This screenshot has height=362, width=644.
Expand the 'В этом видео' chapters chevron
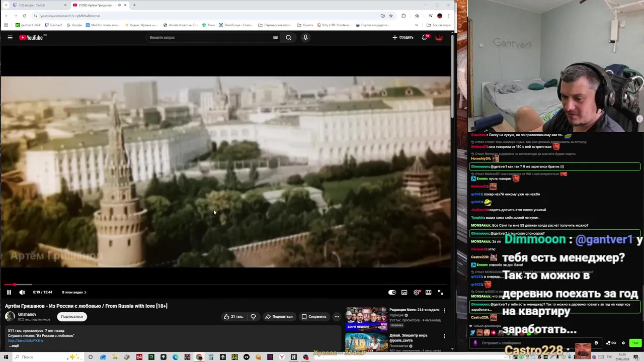coord(85,292)
